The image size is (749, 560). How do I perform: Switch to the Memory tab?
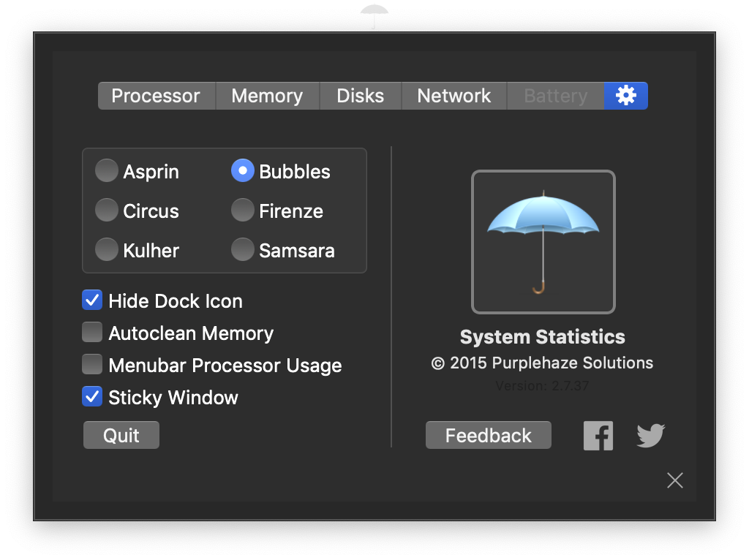click(x=267, y=96)
